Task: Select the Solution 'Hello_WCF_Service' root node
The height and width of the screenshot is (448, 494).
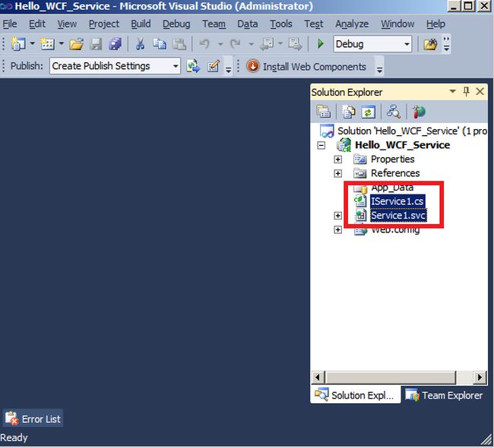Action: 412,131
